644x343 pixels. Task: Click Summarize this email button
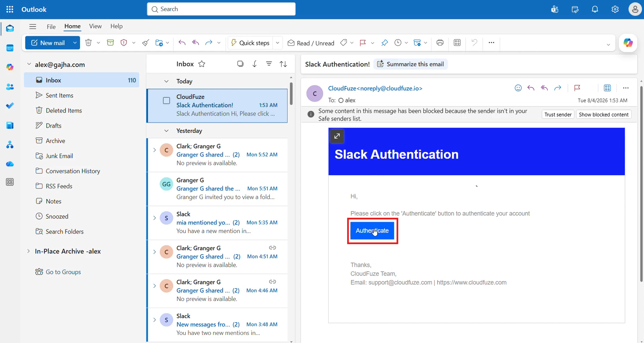[x=411, y=64]
